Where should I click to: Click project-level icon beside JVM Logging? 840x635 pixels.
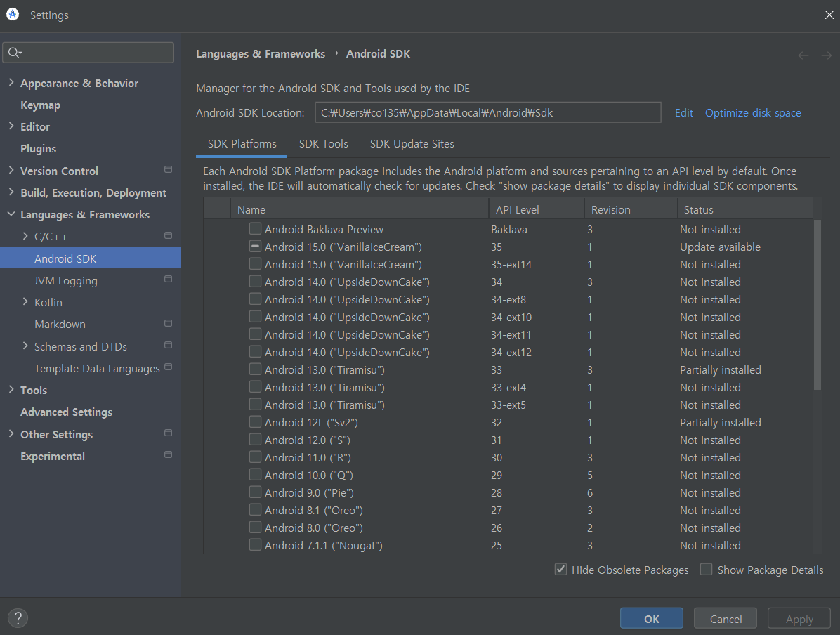click(x=169, y=279)
